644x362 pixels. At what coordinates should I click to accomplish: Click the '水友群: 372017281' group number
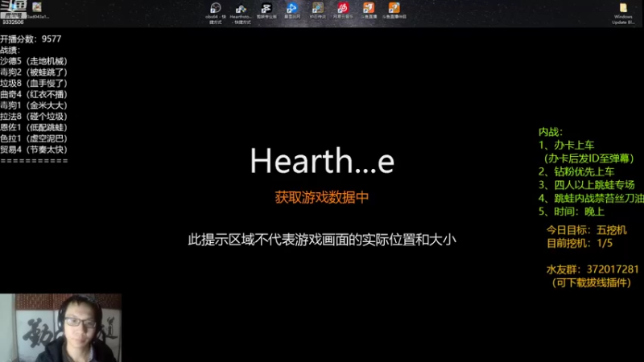[592, 269]
